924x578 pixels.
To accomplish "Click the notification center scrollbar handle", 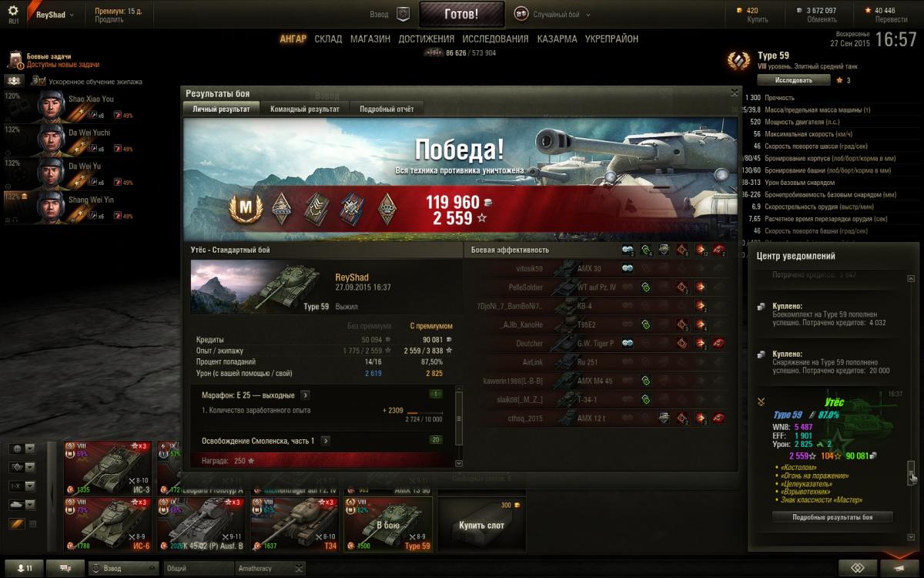I will (x=911, y=471).
